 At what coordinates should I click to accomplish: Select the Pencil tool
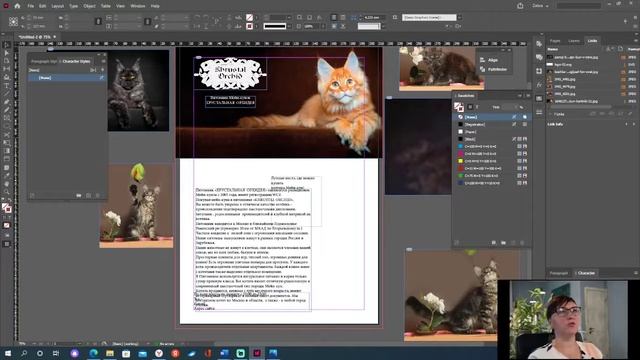tap(7, 110)
